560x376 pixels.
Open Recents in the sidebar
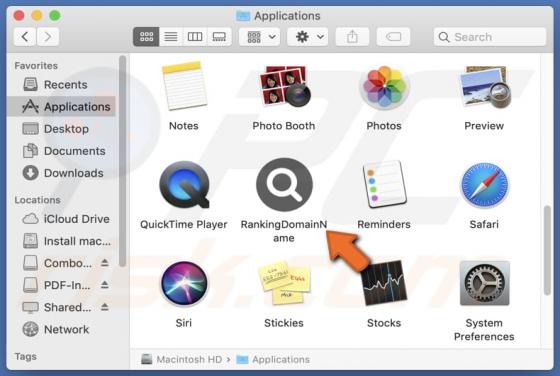click(62, 85)
